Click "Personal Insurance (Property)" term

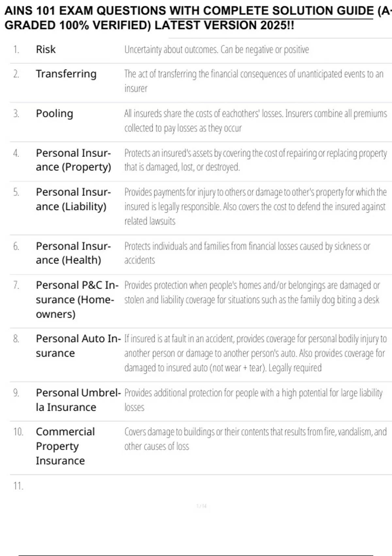click(73, 160)
